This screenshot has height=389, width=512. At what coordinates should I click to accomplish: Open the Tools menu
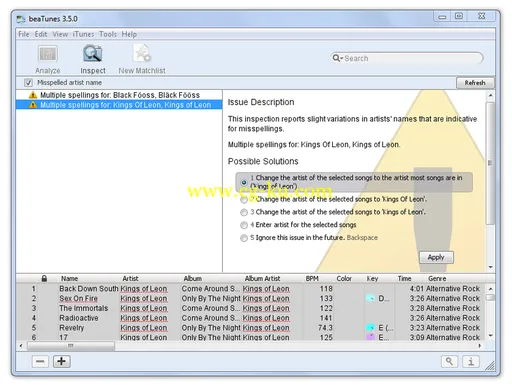[108, 34]
